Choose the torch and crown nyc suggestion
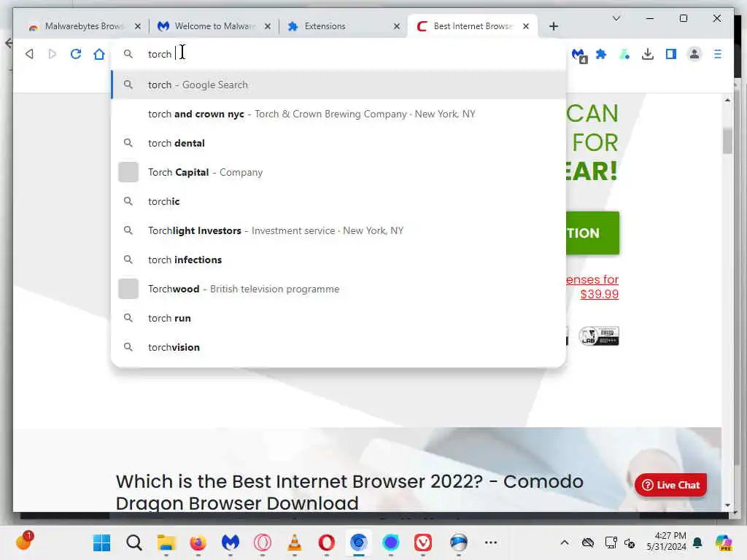 click(338, 114)
